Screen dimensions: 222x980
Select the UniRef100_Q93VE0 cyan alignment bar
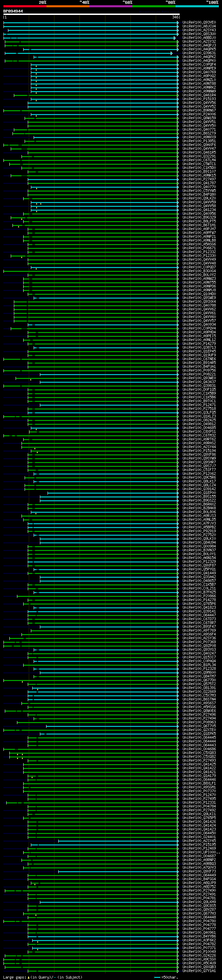coord(91,23)
